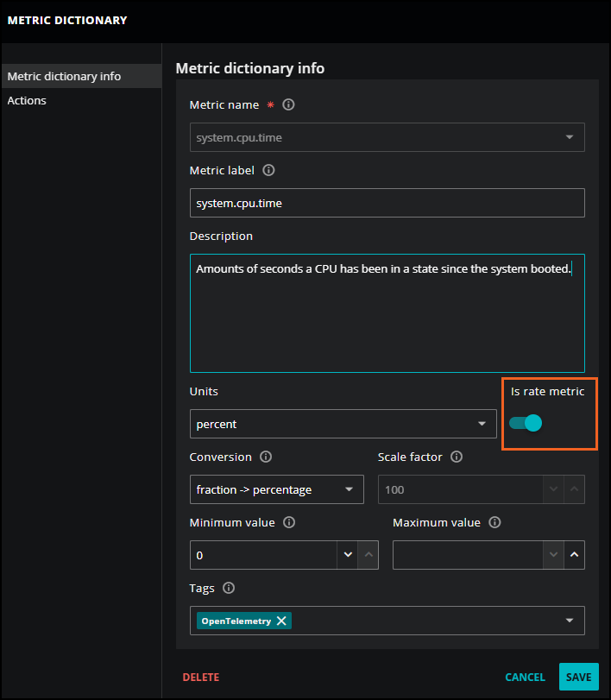Expand the Tags dropdown arrow
This screenshot has width=611, height=700.
[x=570, y=621]
